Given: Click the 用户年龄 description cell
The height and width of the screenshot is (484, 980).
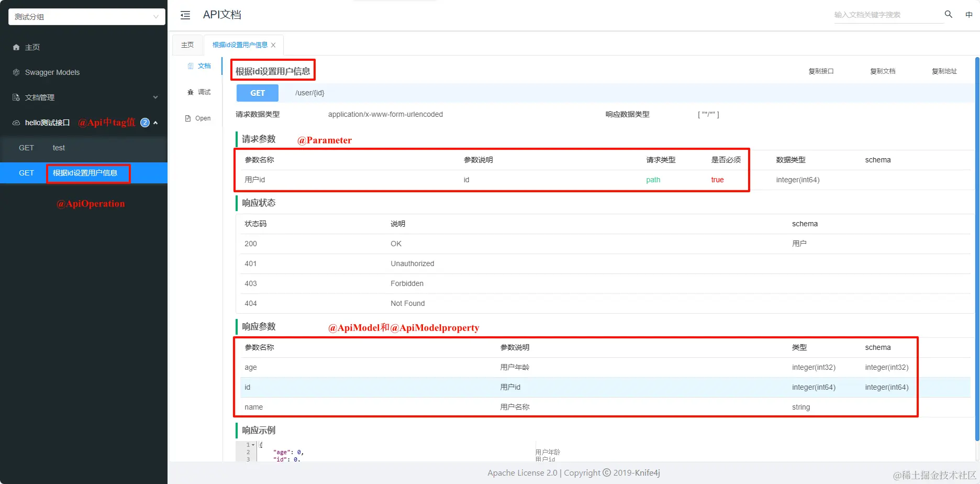Looking at the screenshot, I should (515, 367).
